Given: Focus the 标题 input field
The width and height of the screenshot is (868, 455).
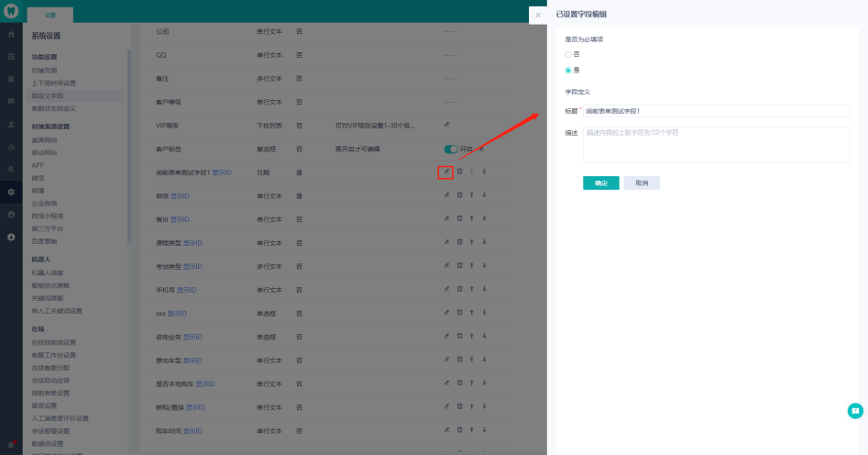Looking at the screenshot, I should 716,111.
